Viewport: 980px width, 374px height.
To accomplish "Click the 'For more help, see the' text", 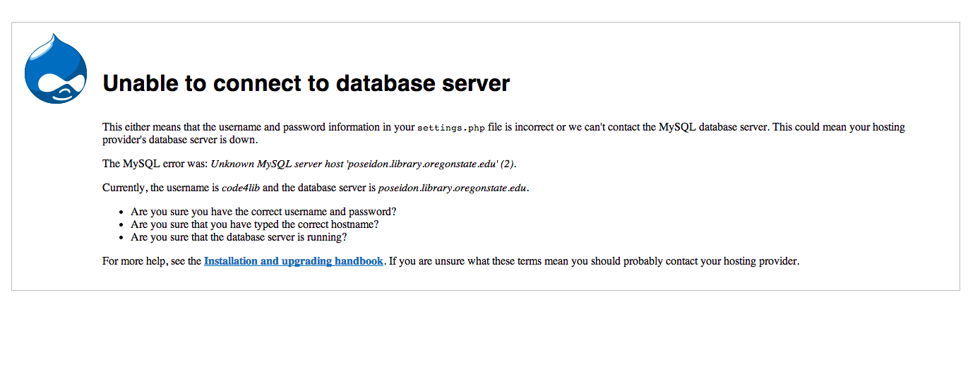I will 152,261.
